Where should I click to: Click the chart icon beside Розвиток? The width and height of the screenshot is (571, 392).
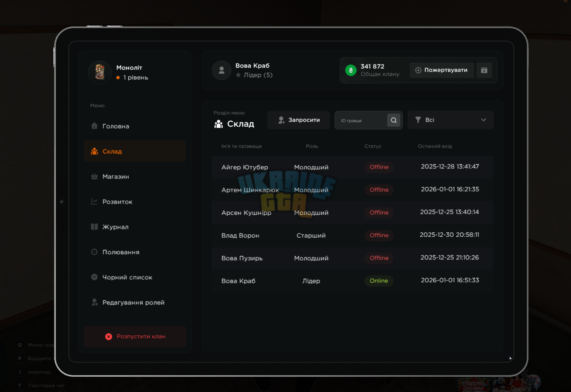pos(95,202)
